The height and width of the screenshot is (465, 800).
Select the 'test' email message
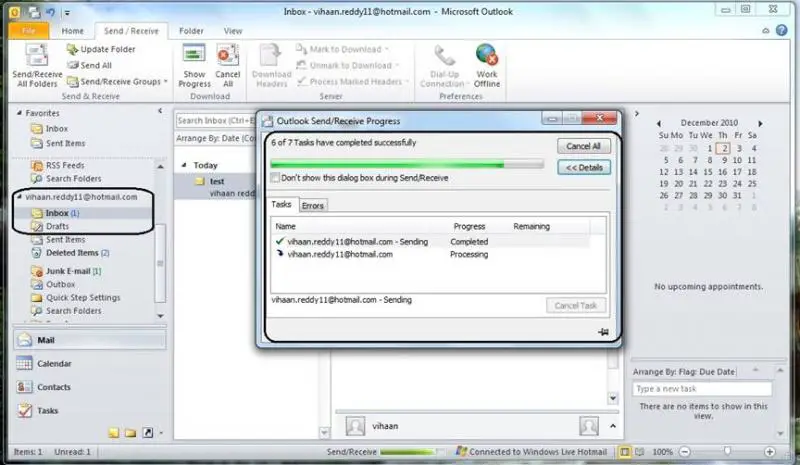[216, 187]
